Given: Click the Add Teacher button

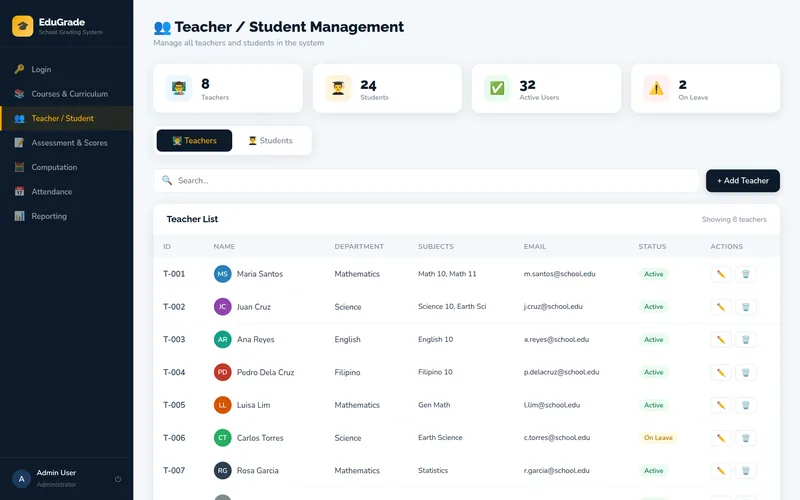Looking at the screenshot, I should [743, 181].
